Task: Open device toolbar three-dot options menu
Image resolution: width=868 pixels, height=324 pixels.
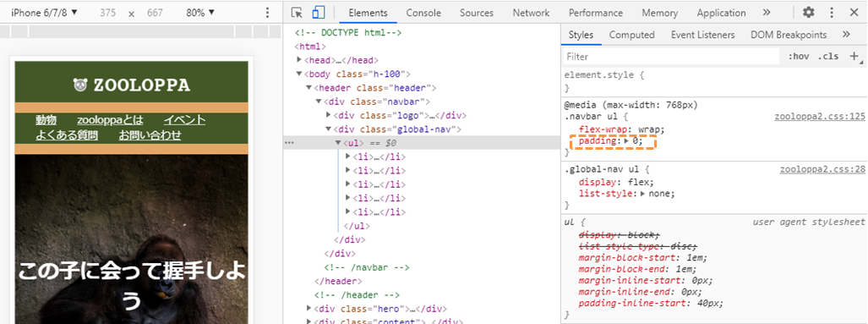Action: [267, 12]
